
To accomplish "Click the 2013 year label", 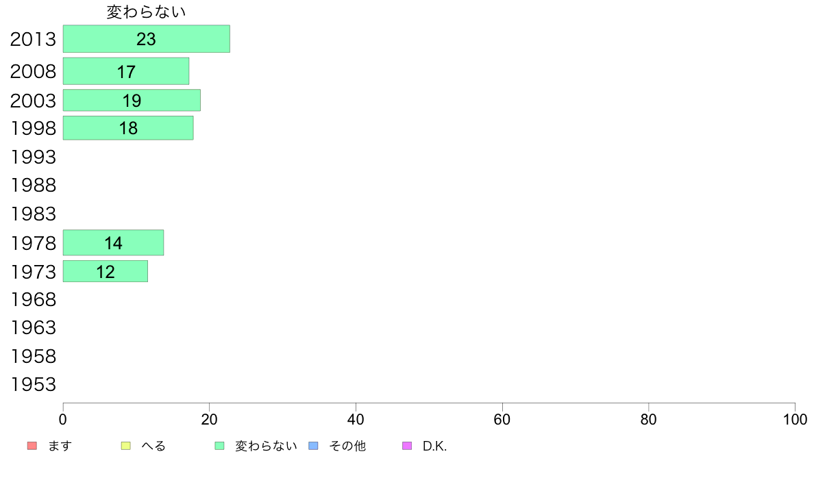I will [33, 39].
